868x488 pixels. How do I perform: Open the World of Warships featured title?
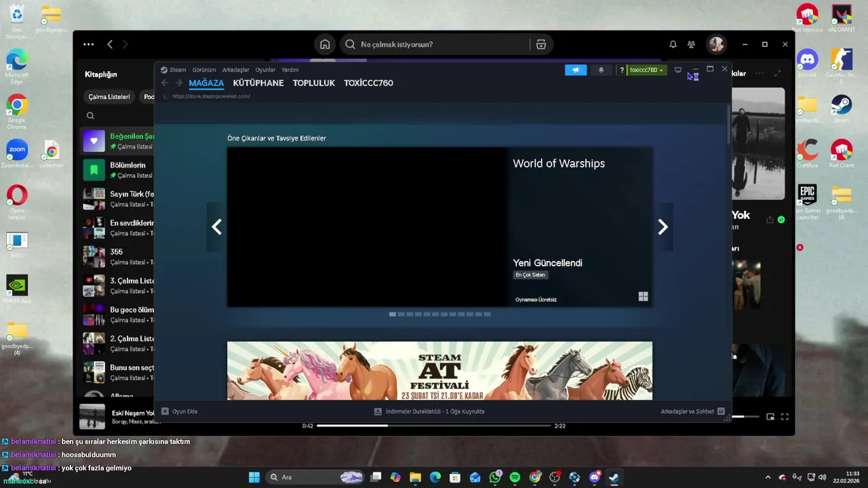[559, 163]
